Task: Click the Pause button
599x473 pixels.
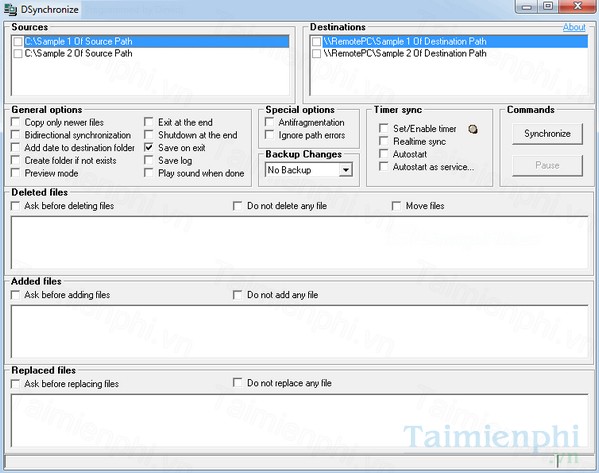Action: click(547, 165)
